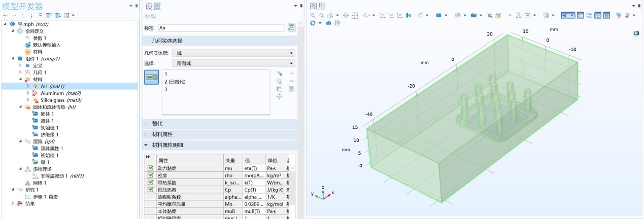Select the 默认模型输入 node

coord(47,45)
